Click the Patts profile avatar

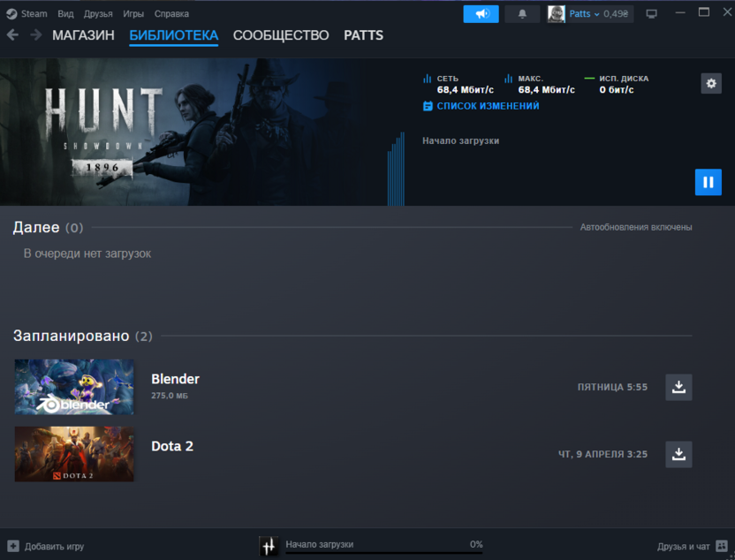tap(557, 14)
